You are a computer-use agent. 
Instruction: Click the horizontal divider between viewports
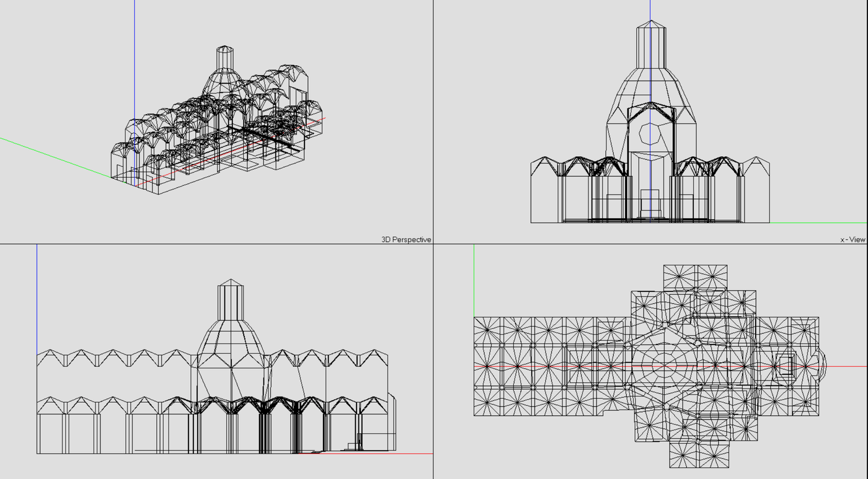tap(217, 244)
